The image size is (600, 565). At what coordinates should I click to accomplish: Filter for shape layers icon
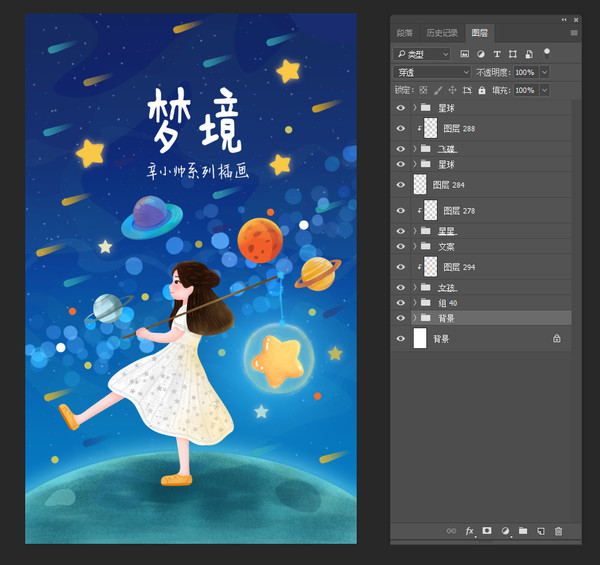point(513,54)
